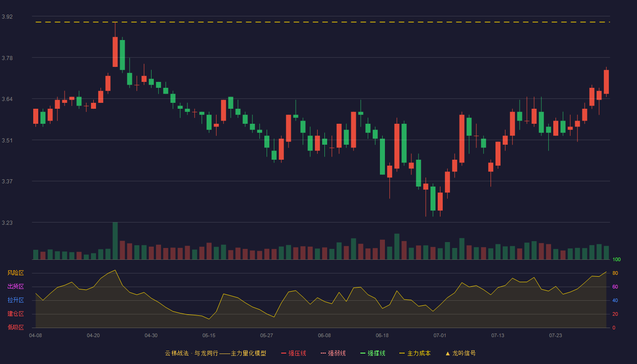Click the 07-23 date label
The width and height of the screenshot is (637, 364).
click(556, 335)
